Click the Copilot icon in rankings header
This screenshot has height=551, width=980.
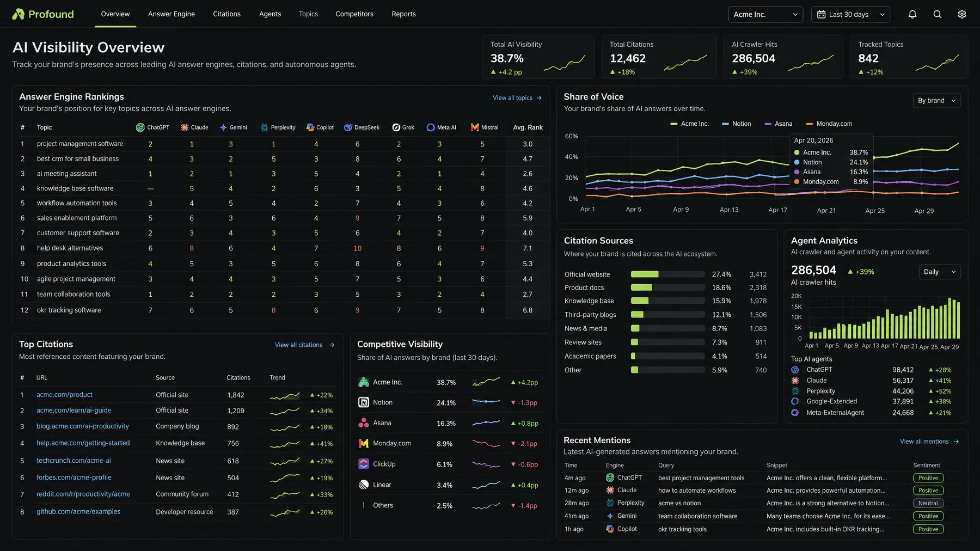[310, 127]
